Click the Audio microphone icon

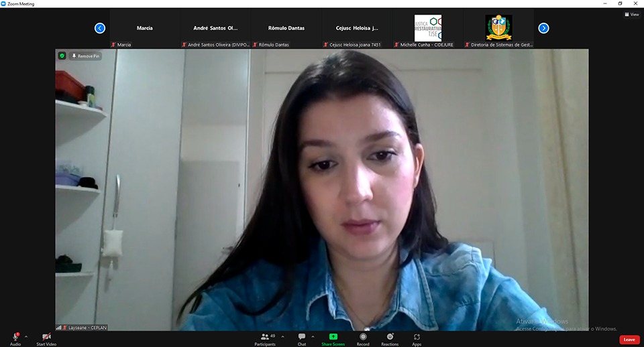(15, 336)
